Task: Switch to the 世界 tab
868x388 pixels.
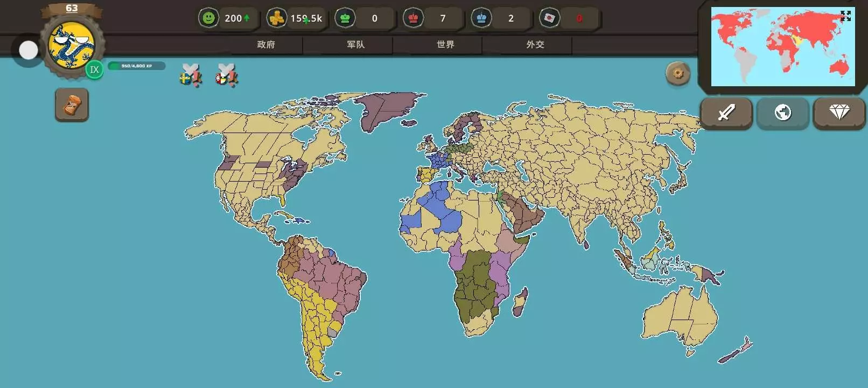Action: (445, 45)
